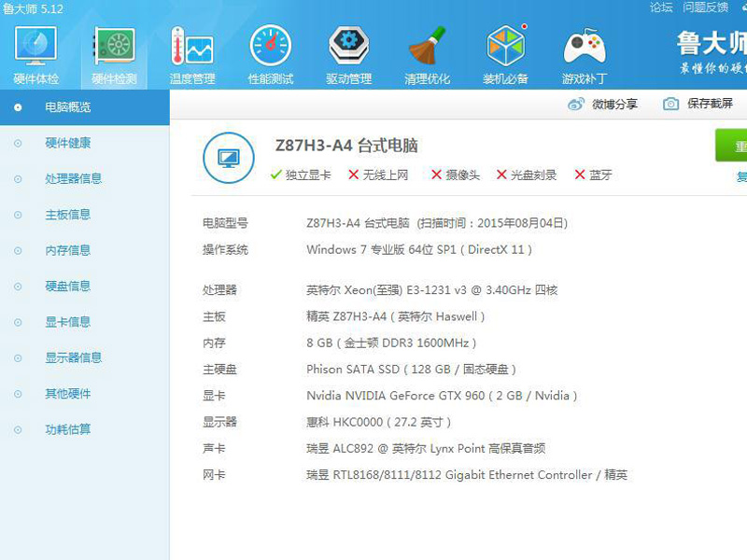Image resolution: width=747 pixels, height=560 pixels.
Task: Click the 鲁大师 5.12 title text
Action: pos(33,8)
